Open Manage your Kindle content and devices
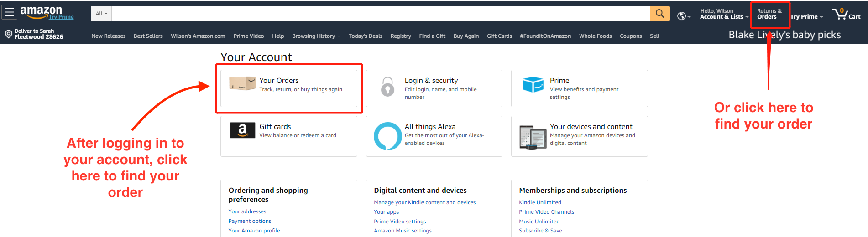Image resolution: width=868 pixels, height=237 pixels. 424,202
